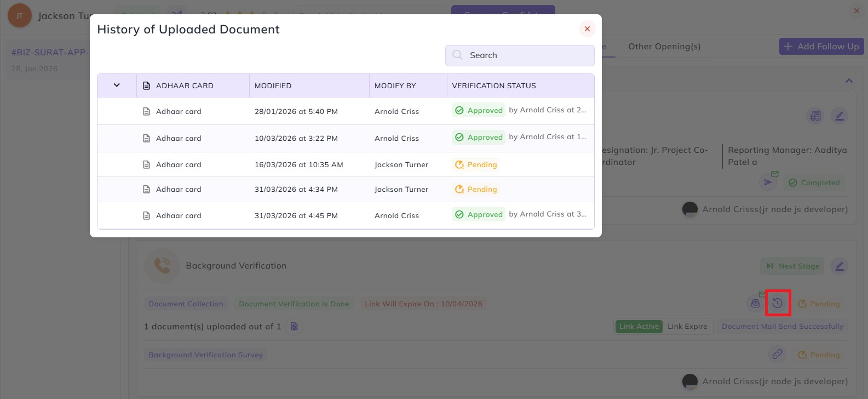Open Adhaar card document icon dated 31/03/2026 4:45 PM
This screenshot has width=868, height=399.
tap(146, 215)
